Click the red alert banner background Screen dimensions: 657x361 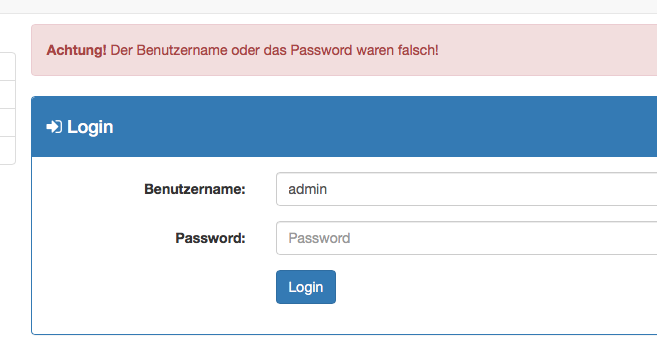coord(545,50)
